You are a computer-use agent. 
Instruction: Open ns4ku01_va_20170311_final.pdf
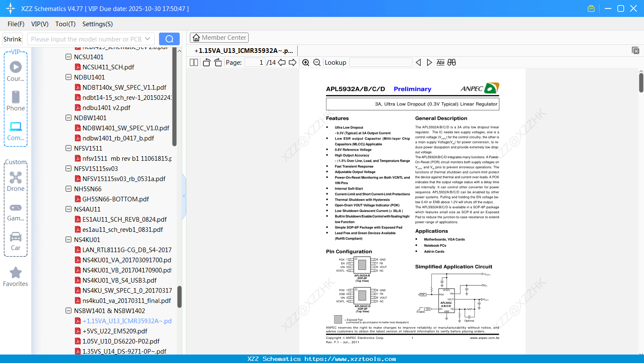pos(126,300)
